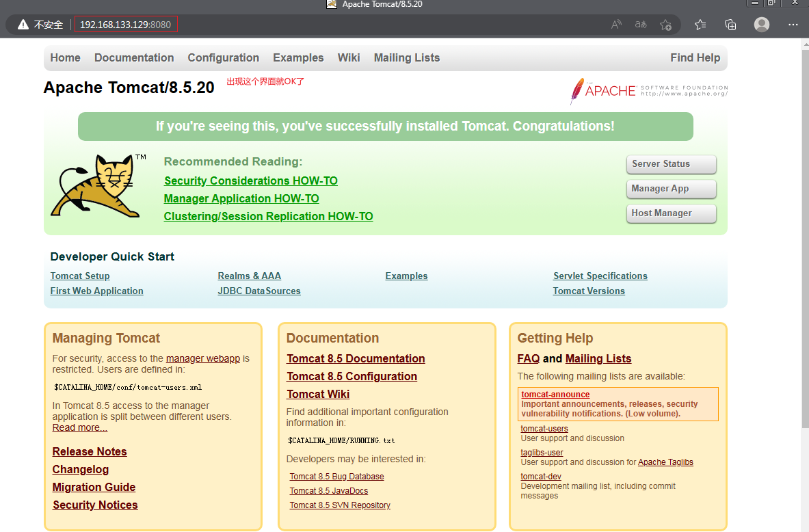Open Tomcat 8.5 SVN Repository link
The width and height of the screenshot is (809, 532).
(x=339, y=506)
